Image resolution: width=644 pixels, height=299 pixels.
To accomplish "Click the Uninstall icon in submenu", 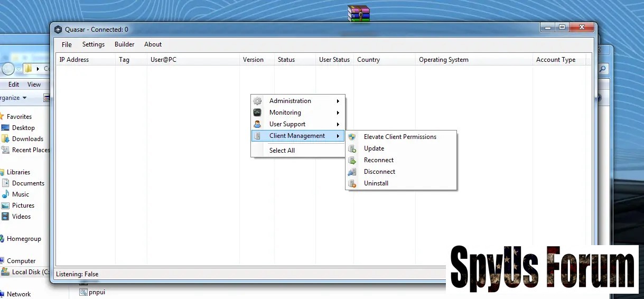I will coord(352,183).
